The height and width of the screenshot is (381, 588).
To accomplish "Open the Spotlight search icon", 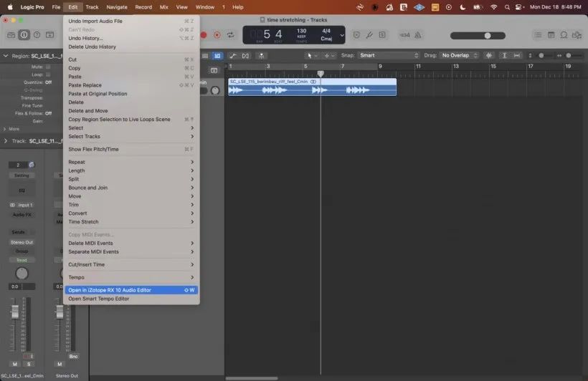I will tap(507, 7).
